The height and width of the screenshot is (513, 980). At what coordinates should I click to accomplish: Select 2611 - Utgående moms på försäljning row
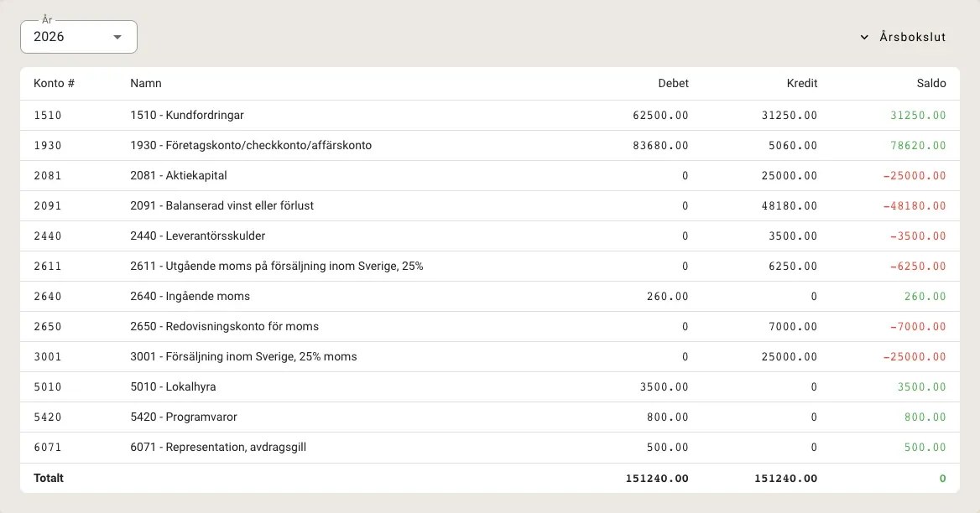(x=276, y=266)
